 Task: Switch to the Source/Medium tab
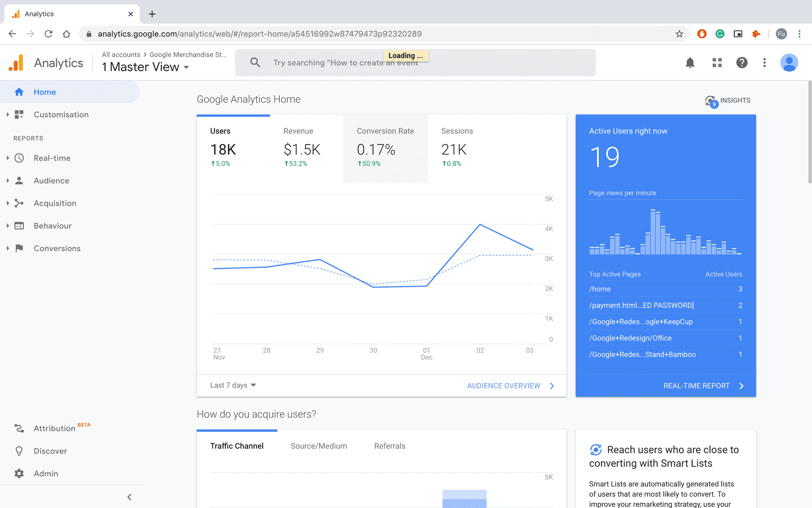(x=319, y=446)
